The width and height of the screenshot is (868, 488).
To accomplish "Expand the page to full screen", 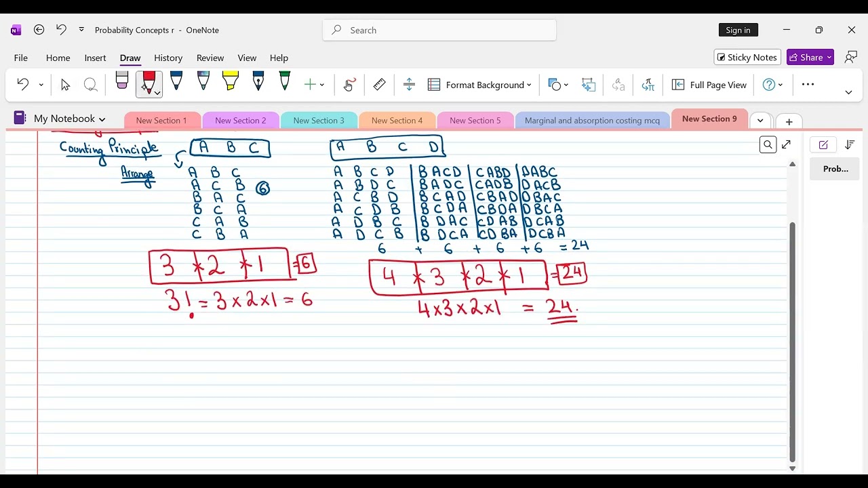I will 787,144.
